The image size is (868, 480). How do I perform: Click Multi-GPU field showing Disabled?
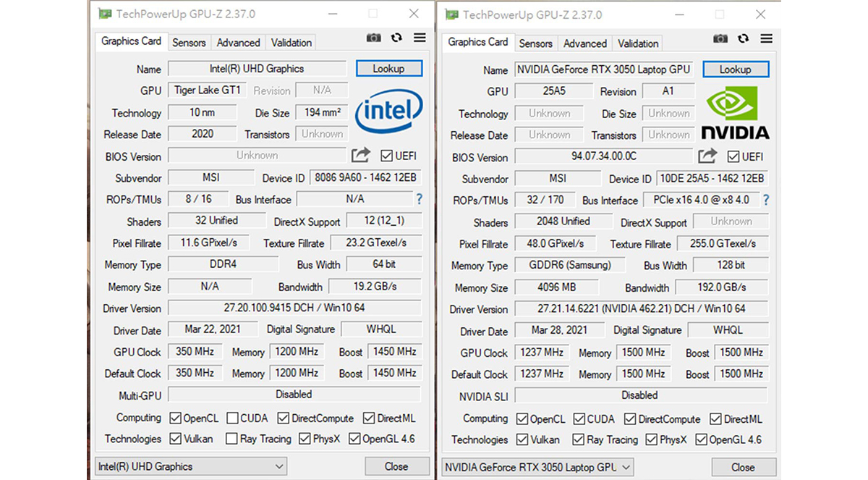tap(294, 395)
